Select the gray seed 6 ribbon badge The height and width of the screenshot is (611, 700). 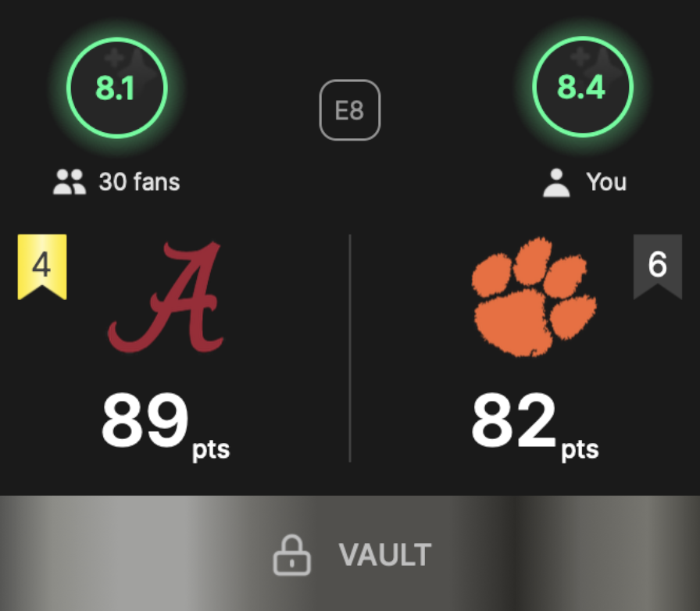(x=658, y=266)
